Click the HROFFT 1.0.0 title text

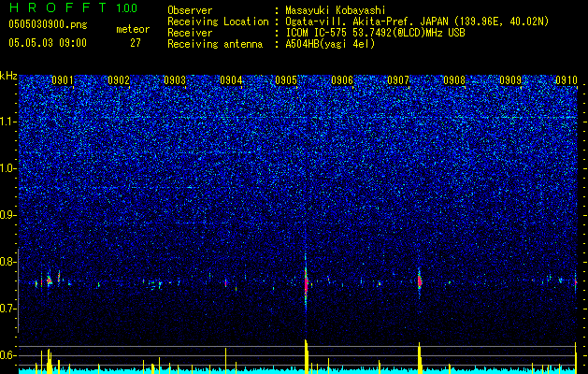tap(73, 7)
